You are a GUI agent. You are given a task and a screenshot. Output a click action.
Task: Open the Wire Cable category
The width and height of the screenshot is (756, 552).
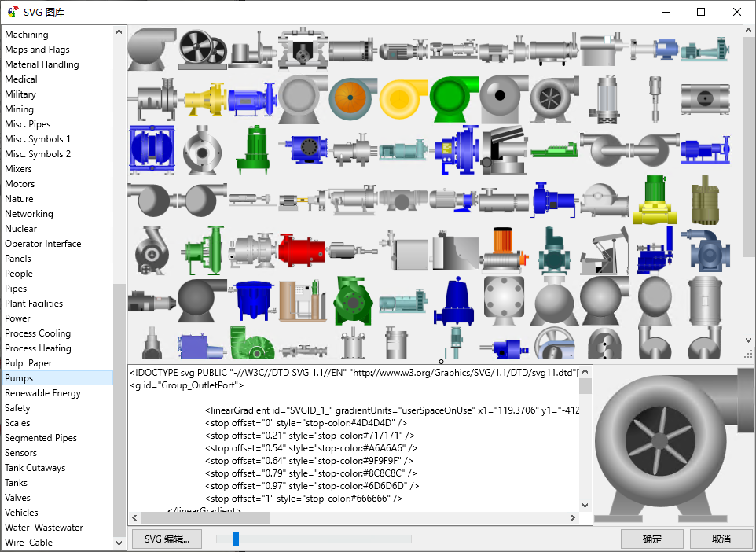coord(28,543)
